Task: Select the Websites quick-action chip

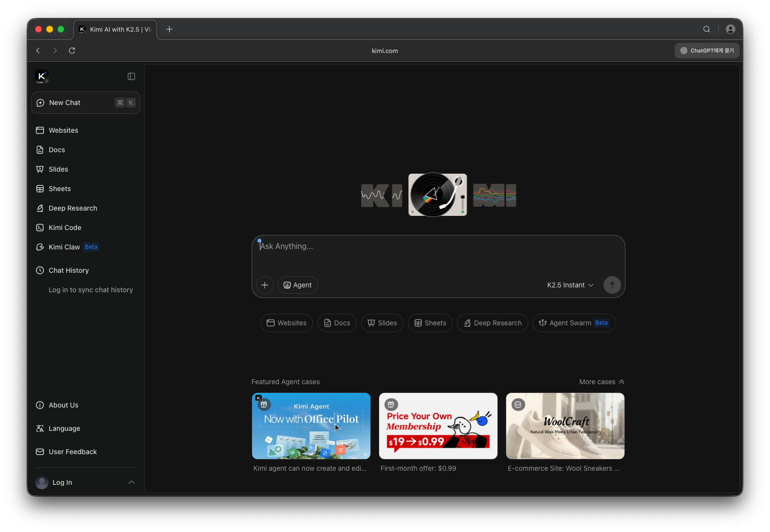Action: click(287, 323)
